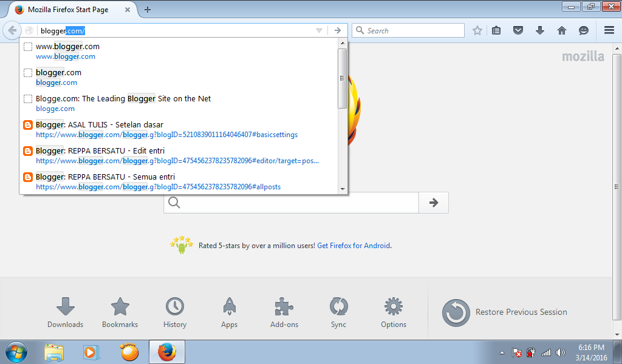Bookmark this page with the star icon

[x=477, y=30]
